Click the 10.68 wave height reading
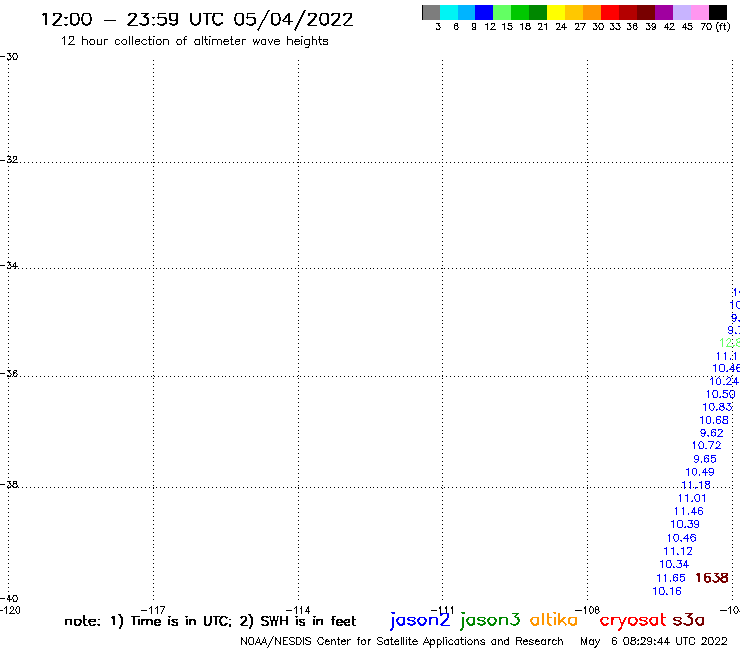Viewport: 740px width, 650px height. [x=714, y=420]
